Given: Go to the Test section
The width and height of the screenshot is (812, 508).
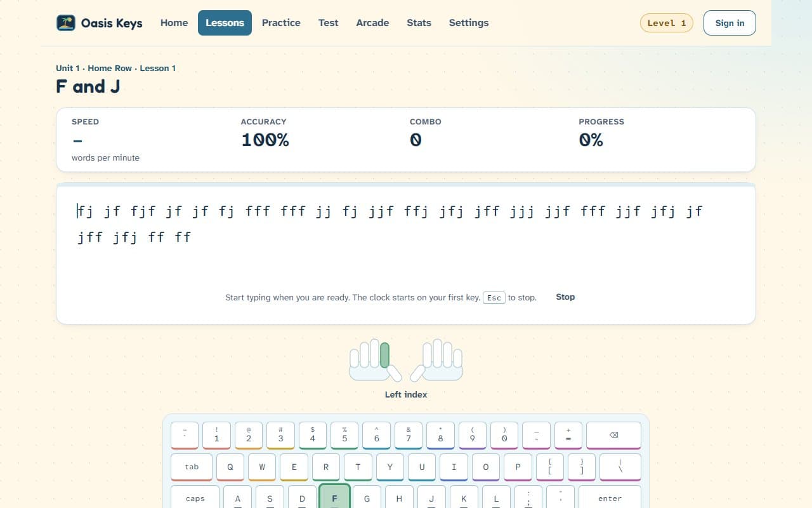Looking at the screenshot, I should 328,23.
